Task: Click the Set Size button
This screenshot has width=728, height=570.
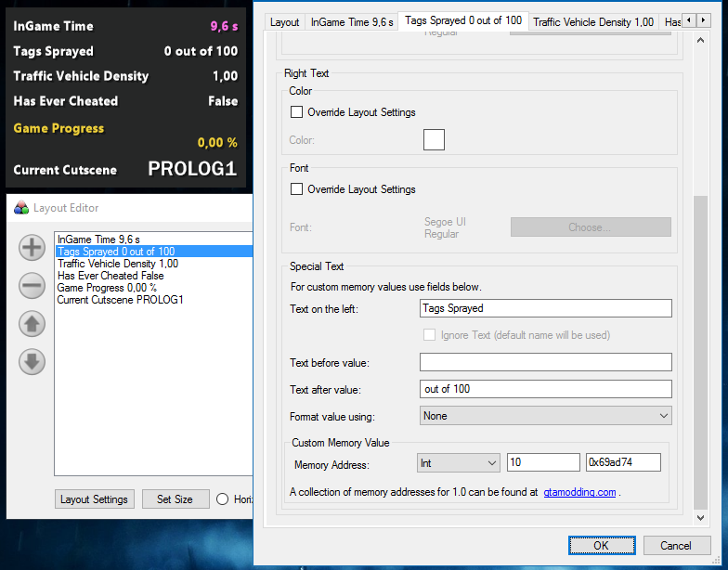Action: (x=175, y=499)
